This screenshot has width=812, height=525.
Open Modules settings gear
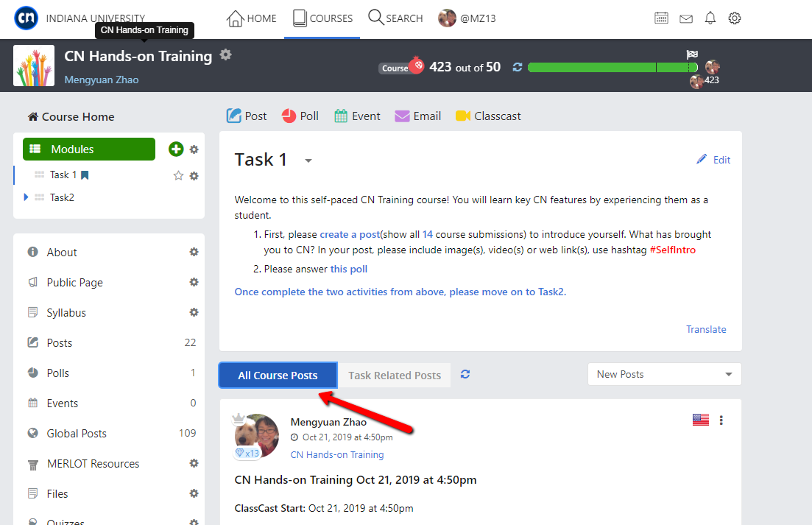[194, 149]
